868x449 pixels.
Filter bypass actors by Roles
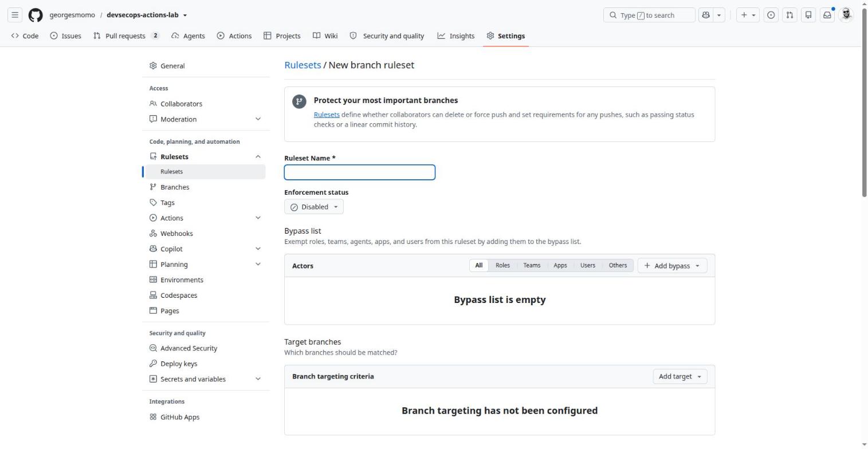[x=502, y=265]
